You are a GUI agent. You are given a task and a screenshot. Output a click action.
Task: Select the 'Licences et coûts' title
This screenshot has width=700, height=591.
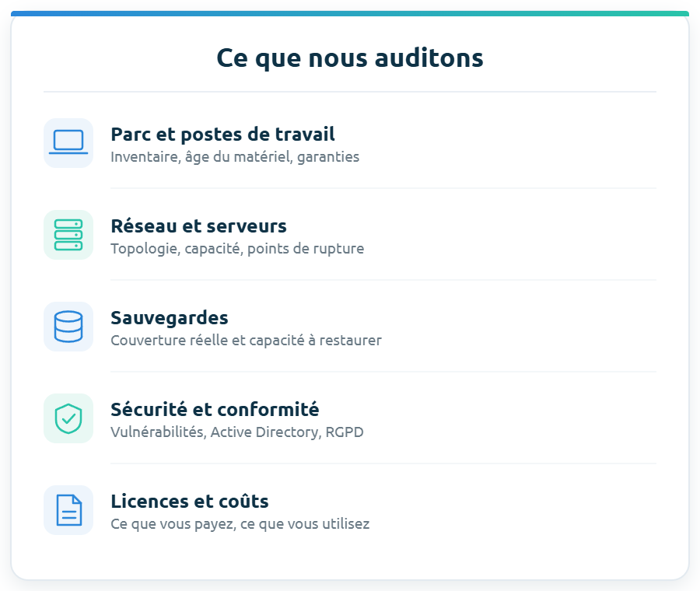coord(190,502)
